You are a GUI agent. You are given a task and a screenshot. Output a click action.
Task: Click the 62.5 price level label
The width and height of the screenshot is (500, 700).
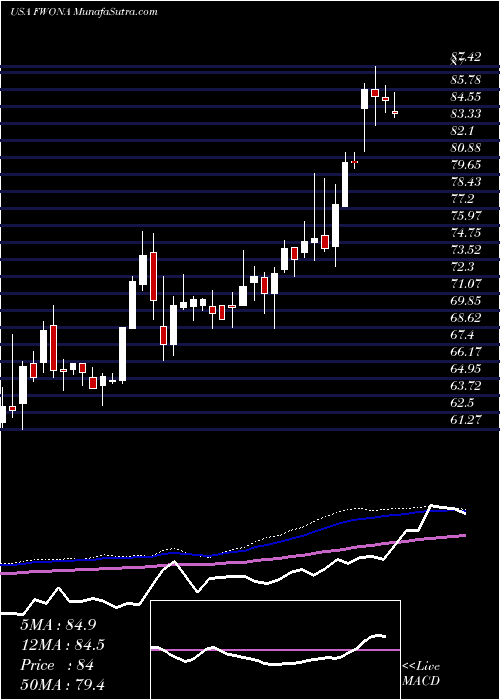coord(463,402)
